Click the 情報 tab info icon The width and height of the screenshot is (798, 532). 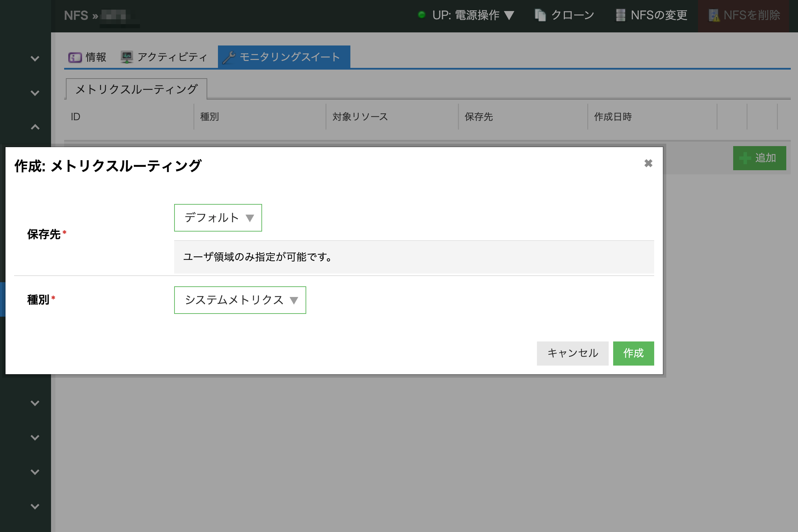[75, 57]
